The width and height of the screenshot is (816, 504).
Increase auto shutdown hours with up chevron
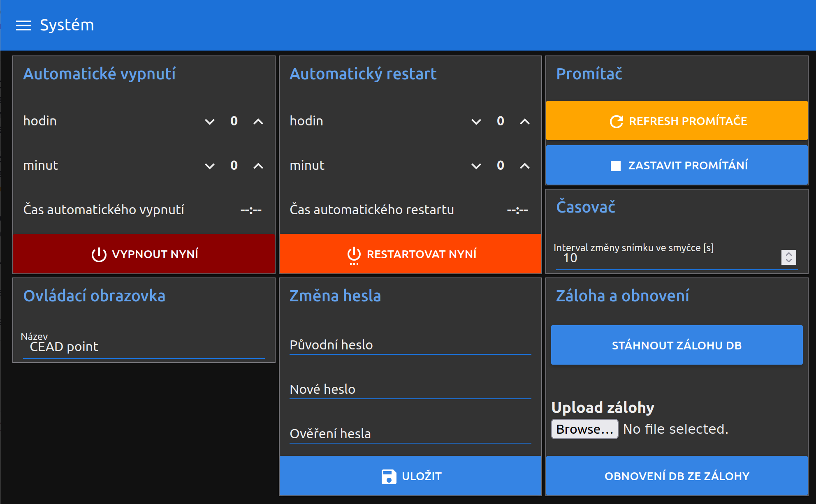coord(258,121)
